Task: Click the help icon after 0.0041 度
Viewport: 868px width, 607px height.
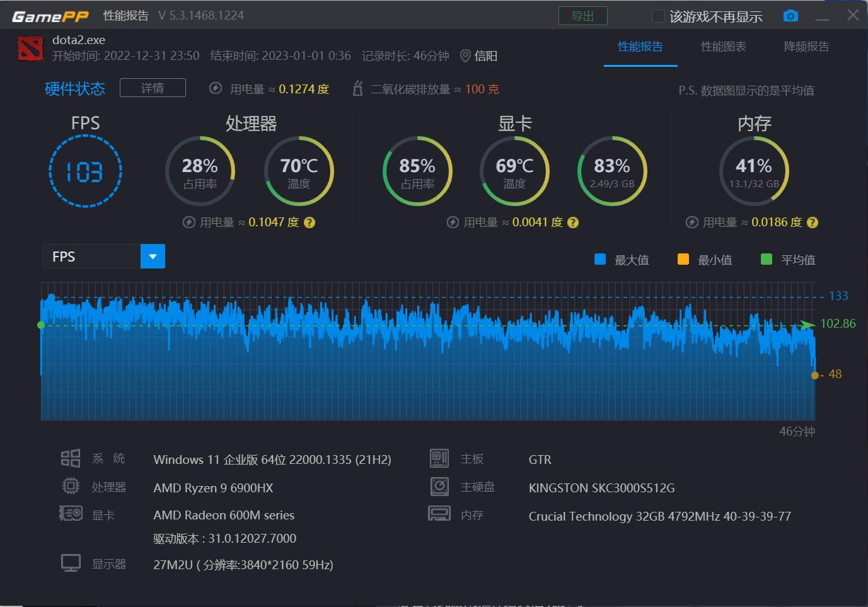Action: pos(573,222)
